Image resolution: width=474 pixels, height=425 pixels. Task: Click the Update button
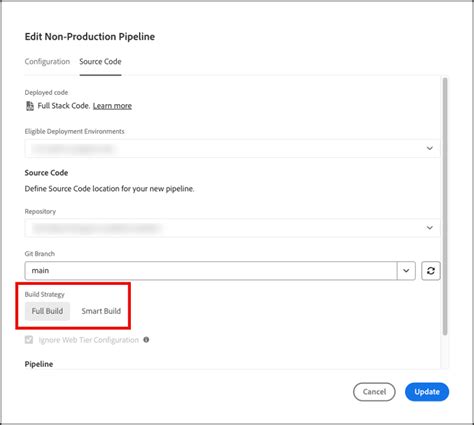click(x=427, y=392)
